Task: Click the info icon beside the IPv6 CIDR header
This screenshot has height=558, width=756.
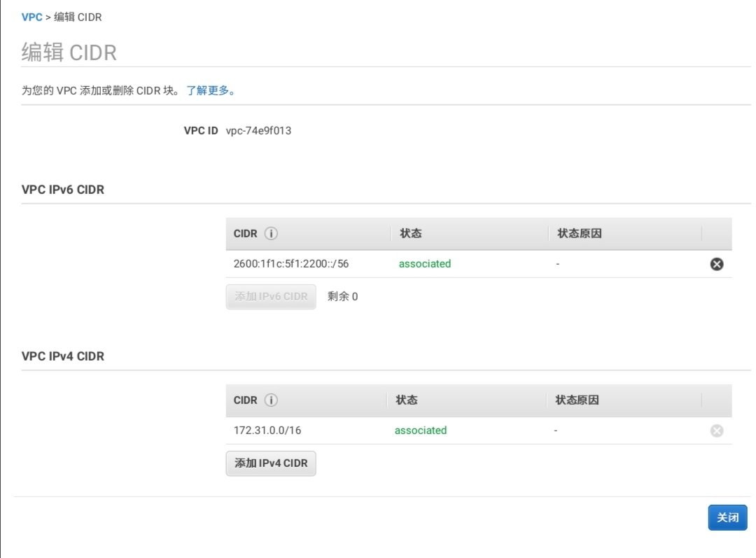Action: [x=272, y=234]
